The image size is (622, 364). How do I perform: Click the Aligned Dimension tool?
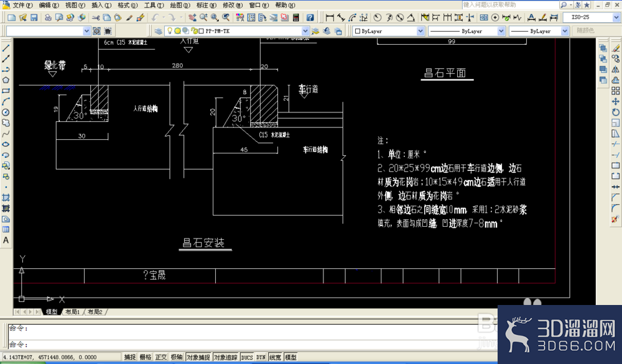coord(341,17)
